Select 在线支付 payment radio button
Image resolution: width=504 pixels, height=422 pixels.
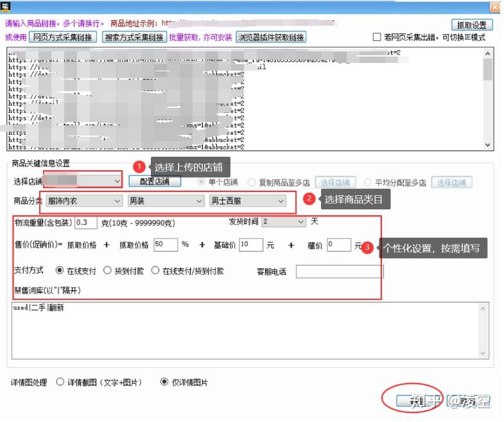tap(60, 270)
